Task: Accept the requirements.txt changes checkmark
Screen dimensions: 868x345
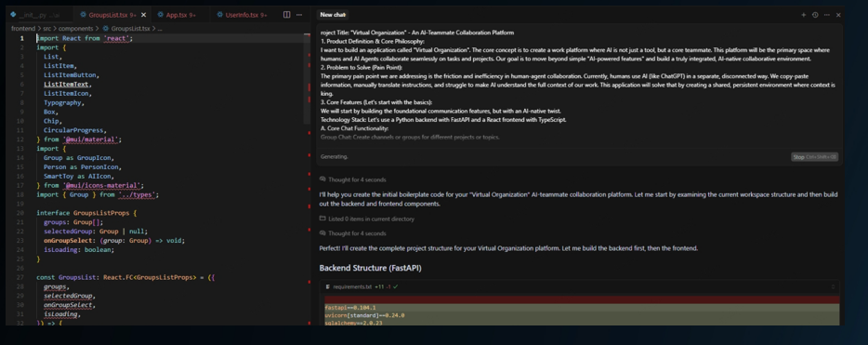Action: coord(396,286)
